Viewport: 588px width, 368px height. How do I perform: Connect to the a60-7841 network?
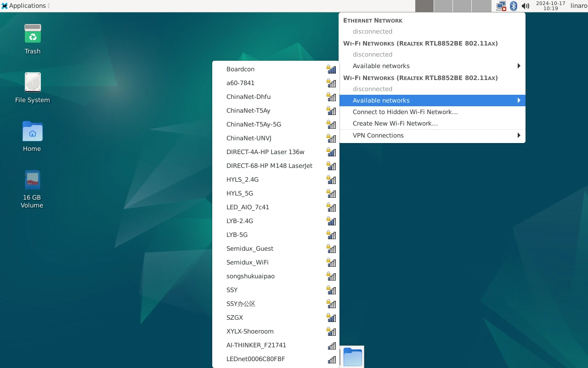click(276, 83)
